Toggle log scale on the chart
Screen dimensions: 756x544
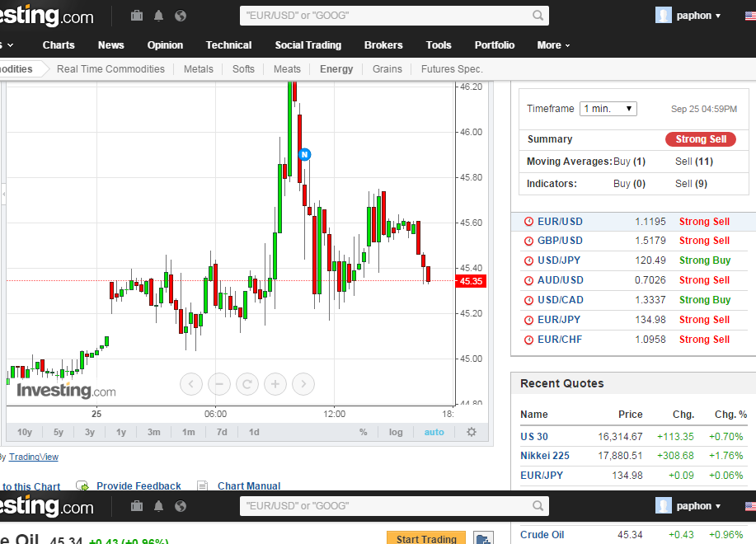pyautogui.click(x=396, y=432)
